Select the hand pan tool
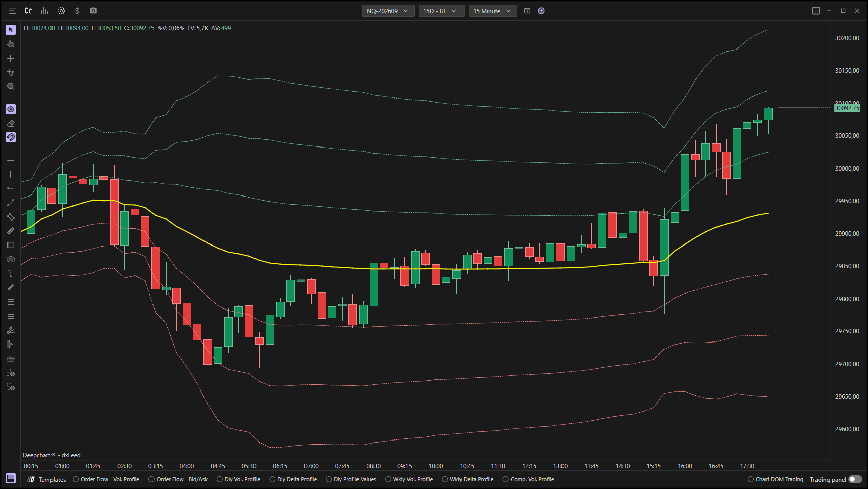The width and height of the screenshot is (868, 489). click(x=11, y=44)
